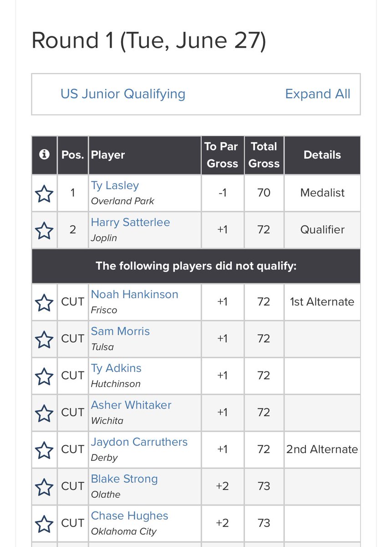
Task: Star Harry Satterlee as a favorite
Action: tap(44, 231)
